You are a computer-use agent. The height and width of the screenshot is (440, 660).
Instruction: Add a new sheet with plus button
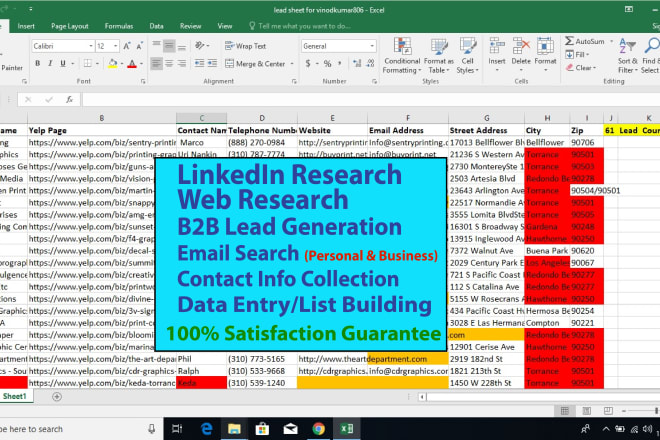(57, 397)
